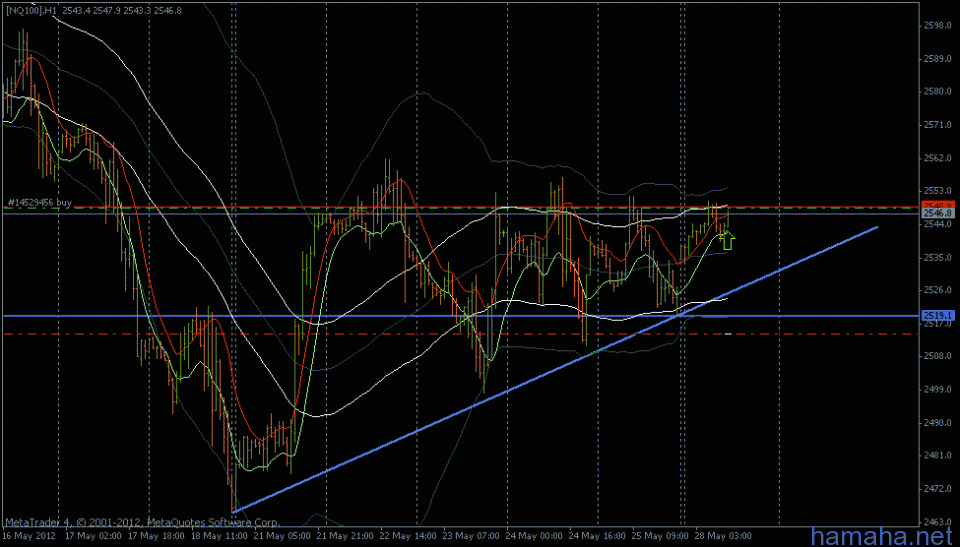This screenshot has width=960, height=547.
Task: Click the 2499.0 price scale label
Action: pos(939,389)
